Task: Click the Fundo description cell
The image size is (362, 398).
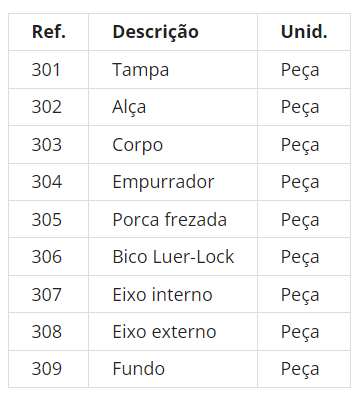Action: click(173, 369)
